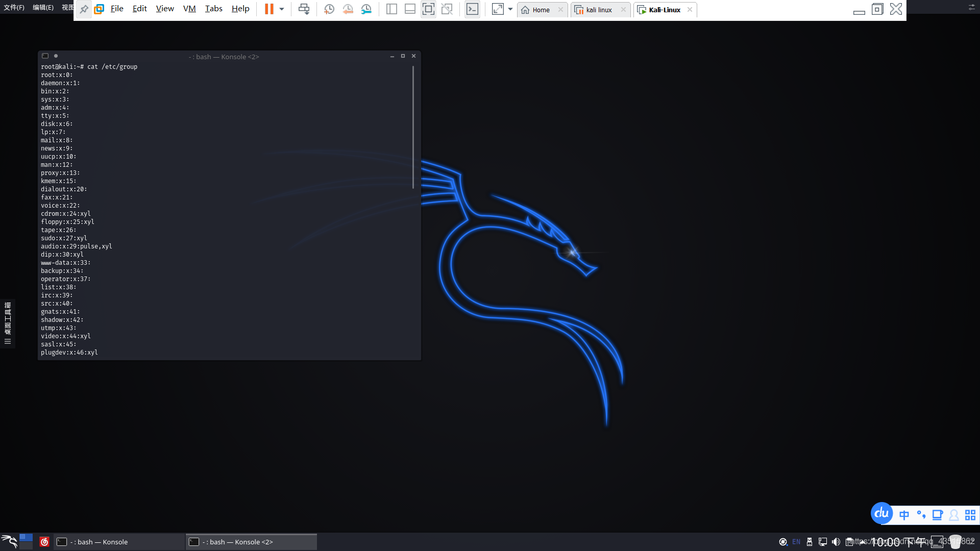Switch to the bash Konsole <2> task
The height and width of the screenshot is (551, 980).
[251, 542]
